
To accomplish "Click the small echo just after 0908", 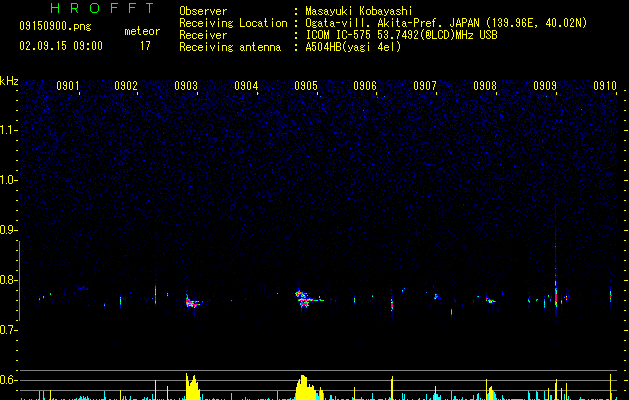I will click(491, 300).
